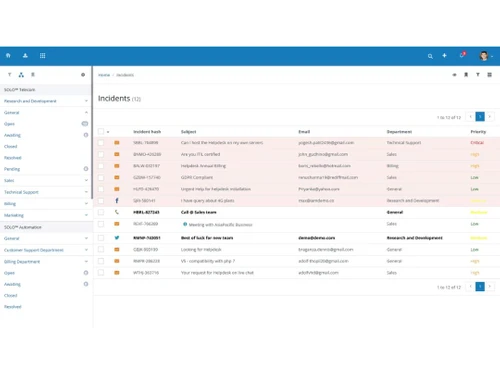Select the filter funnel icon in sidebar
The width and height of the screenshot is (500, 375).
tap(9, 75)
